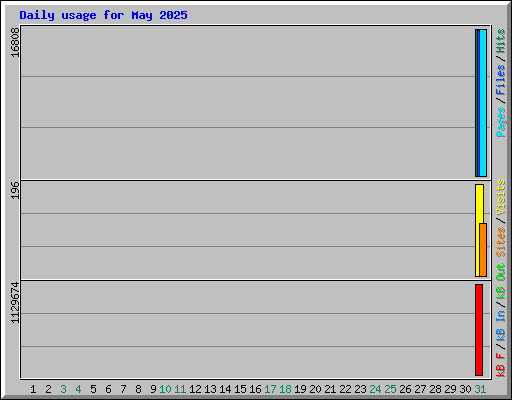Click day 30 on the x-axis
The width and height of the screenshot is (512, 400).
[465, 389]
